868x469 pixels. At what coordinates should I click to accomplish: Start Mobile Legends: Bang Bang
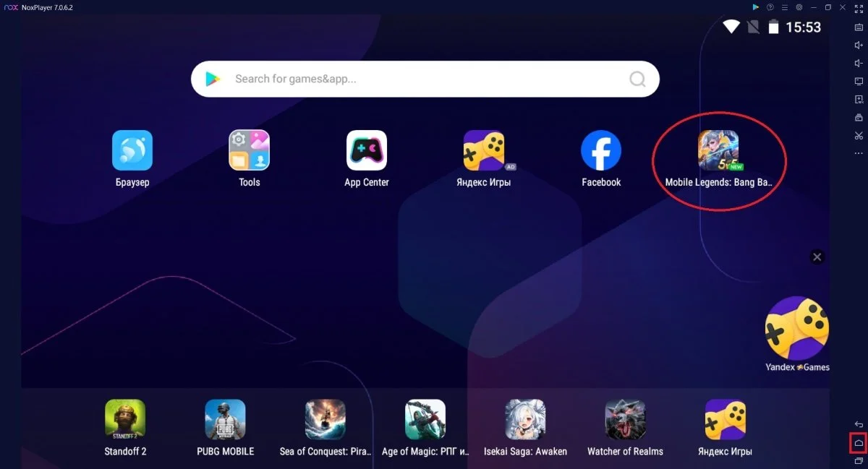coord(718,150)
